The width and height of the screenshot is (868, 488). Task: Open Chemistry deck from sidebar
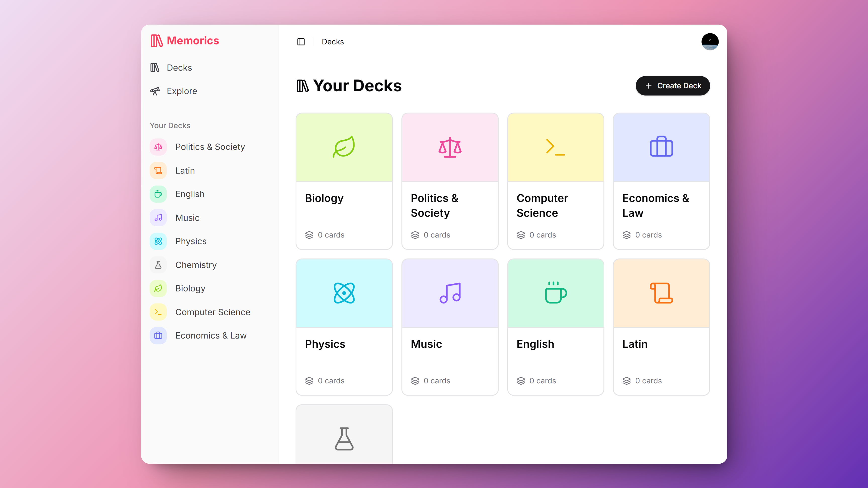click(x=195, y=265)
